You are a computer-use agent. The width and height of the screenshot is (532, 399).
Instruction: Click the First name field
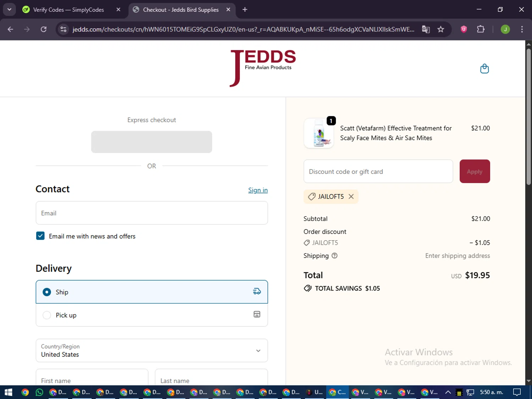pyautogui.click(x=92, y=377)
